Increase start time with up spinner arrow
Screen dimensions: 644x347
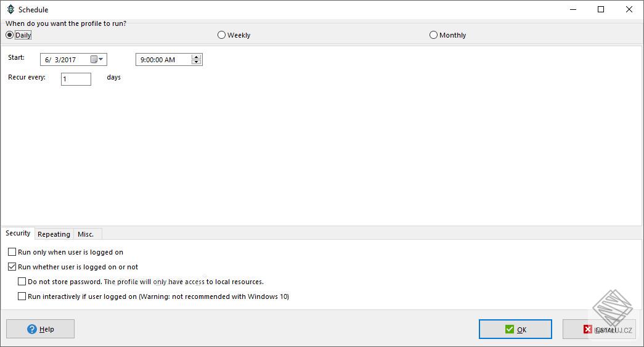[x=197, y=57]
